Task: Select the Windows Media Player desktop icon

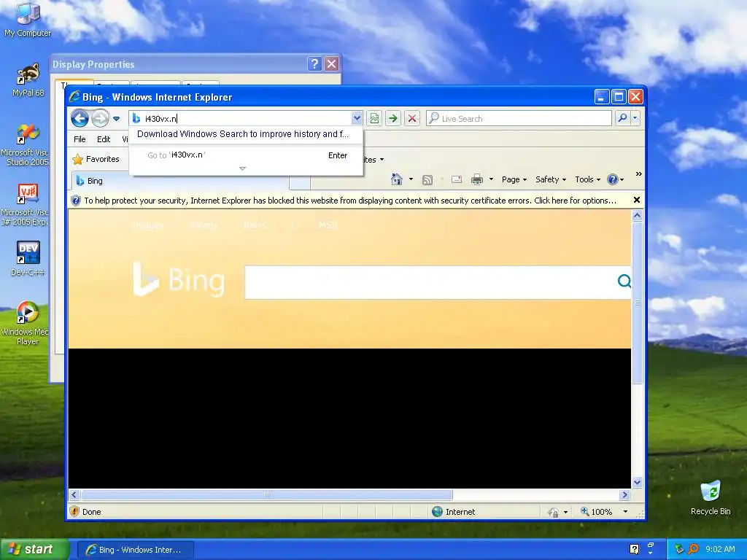Action: [28, 323]
